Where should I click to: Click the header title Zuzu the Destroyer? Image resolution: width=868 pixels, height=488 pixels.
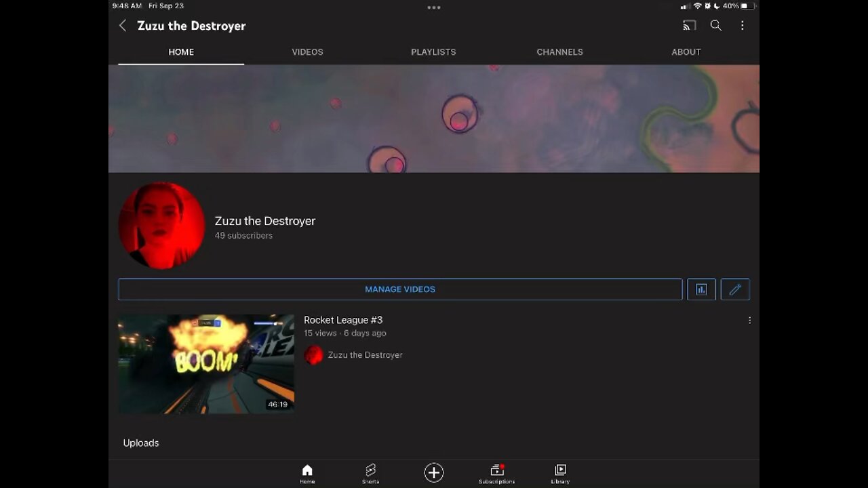[191, 26]
